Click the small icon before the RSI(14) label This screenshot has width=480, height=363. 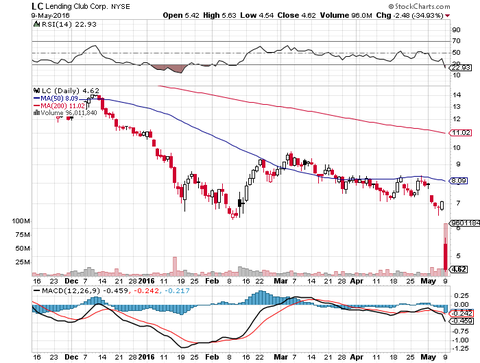point(36,24)
